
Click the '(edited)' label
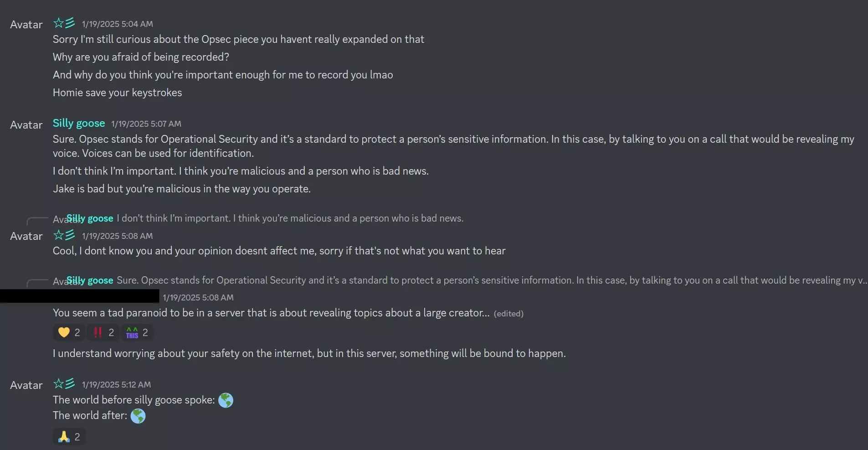click(x=508, y=314)
